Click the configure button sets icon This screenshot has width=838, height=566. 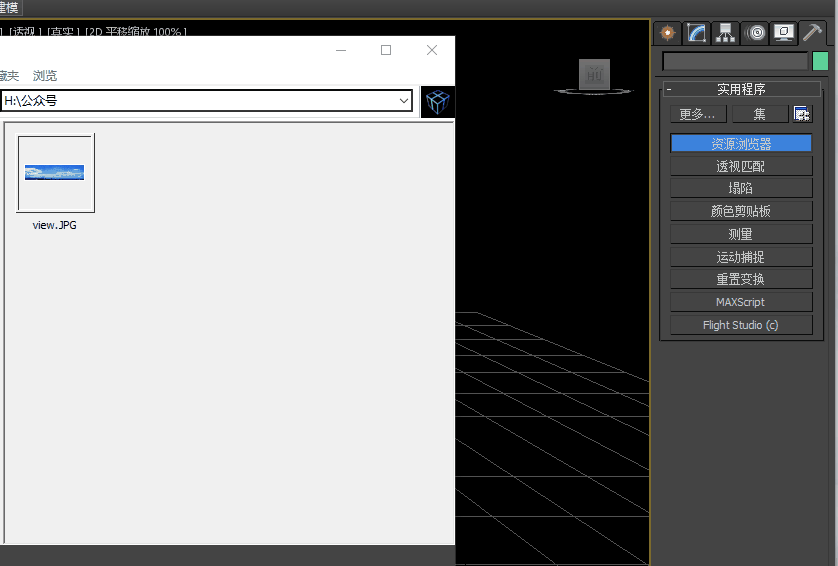click(802, 114)
